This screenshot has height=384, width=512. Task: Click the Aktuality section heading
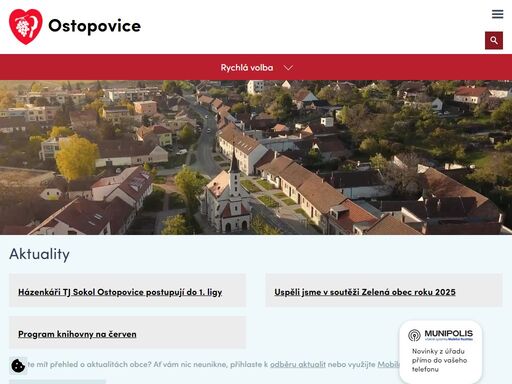[40, 254]
